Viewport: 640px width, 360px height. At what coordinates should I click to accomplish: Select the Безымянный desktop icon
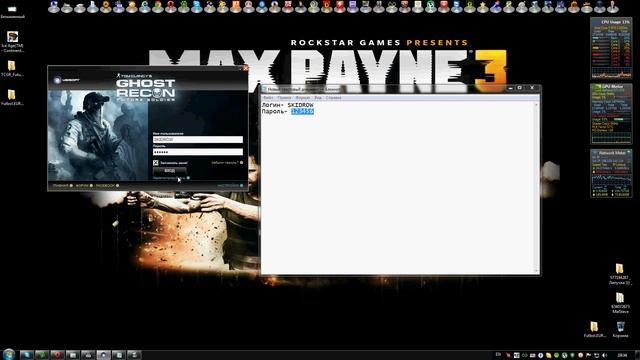click(x=12, y=11)
